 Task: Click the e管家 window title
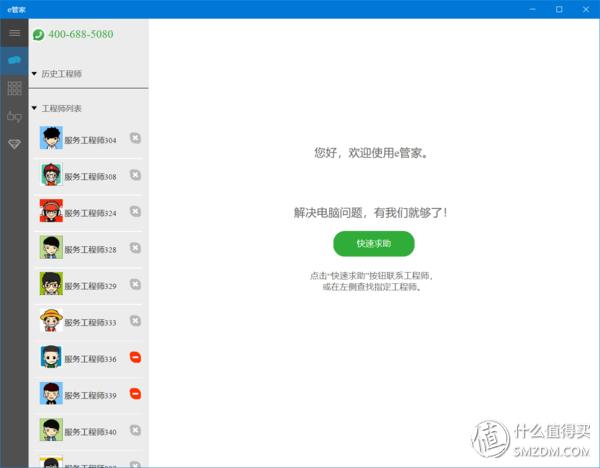[16, 10]
